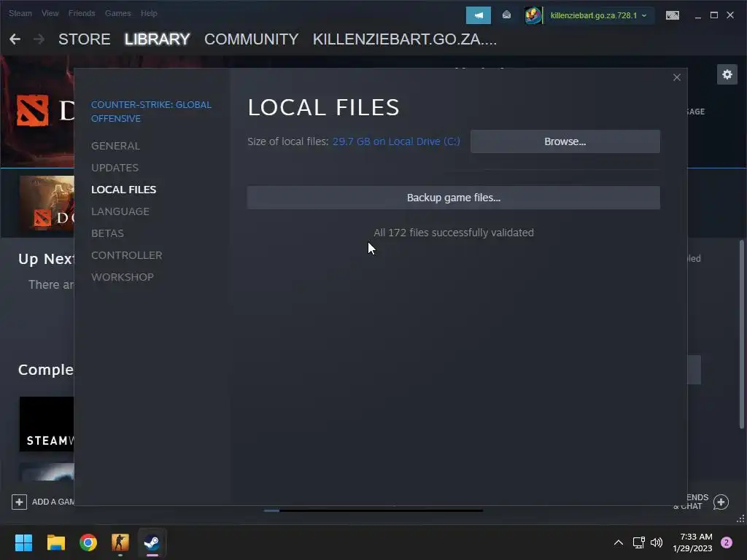
Task: Open Friends & Chat plus icon
Action: click(721, 502)
